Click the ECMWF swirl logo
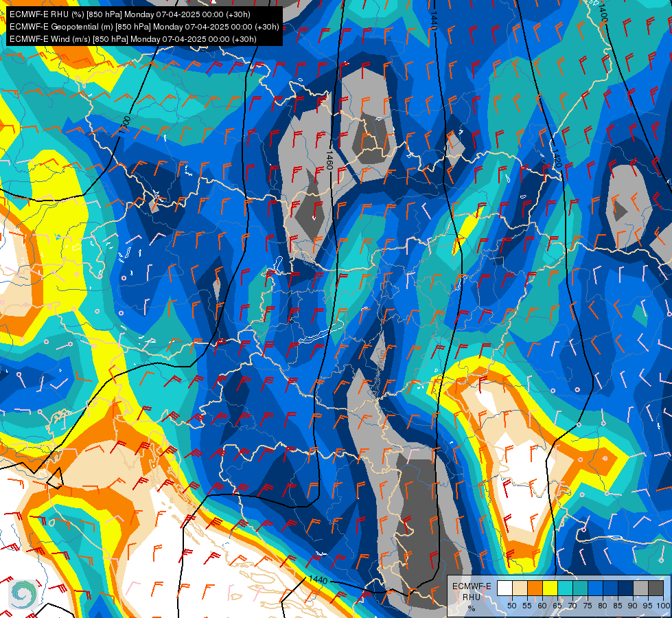Viewport: 672px width, 618px height. point(23,593)
